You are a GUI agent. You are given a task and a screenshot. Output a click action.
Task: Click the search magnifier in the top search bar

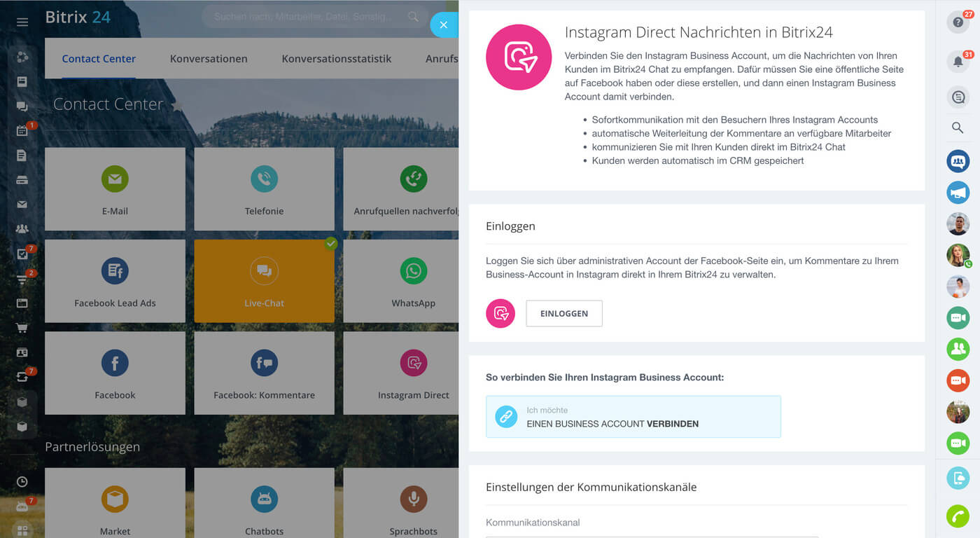(x=414, y=17)
